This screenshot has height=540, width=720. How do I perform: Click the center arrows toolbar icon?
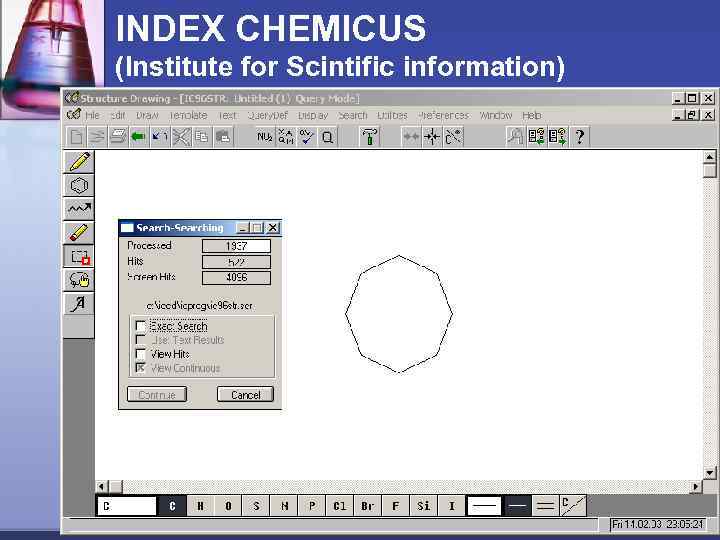click(x=432, y=137)
